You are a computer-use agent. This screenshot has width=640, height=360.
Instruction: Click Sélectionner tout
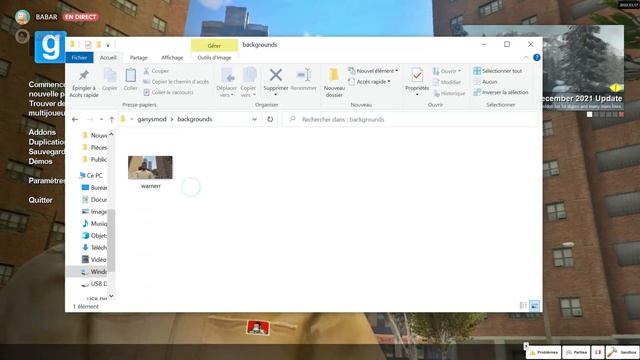[498, 71]
